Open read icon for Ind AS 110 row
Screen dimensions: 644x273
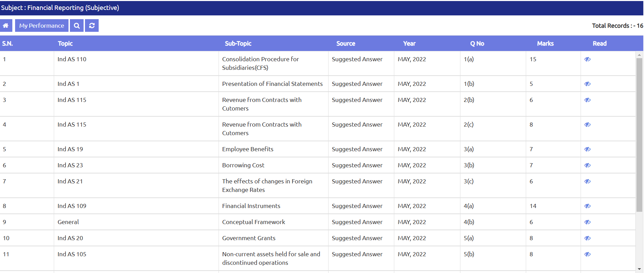coord(587,59)
